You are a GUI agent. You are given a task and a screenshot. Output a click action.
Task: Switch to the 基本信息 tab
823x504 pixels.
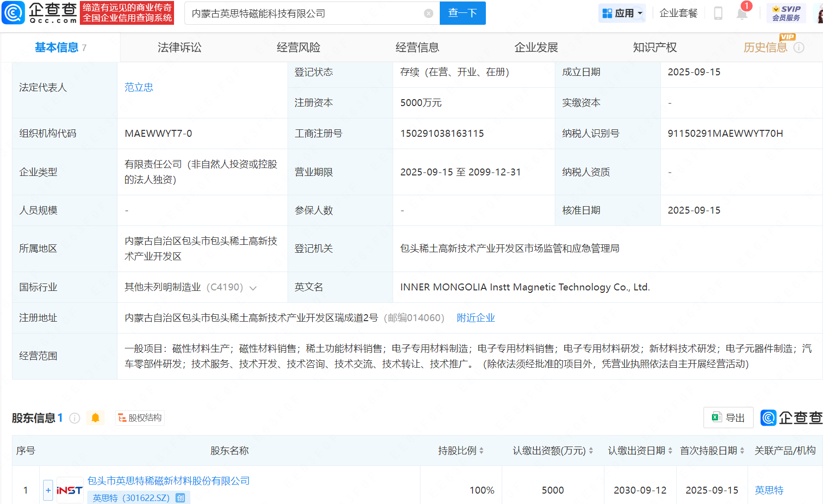click(60, 48)
